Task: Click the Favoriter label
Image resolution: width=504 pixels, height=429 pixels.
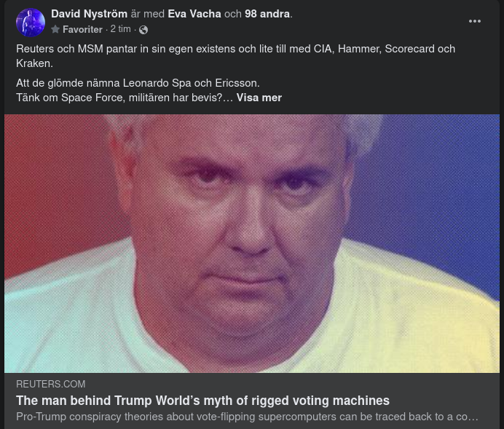Action: pyautogui.click(x=82, y=29)
